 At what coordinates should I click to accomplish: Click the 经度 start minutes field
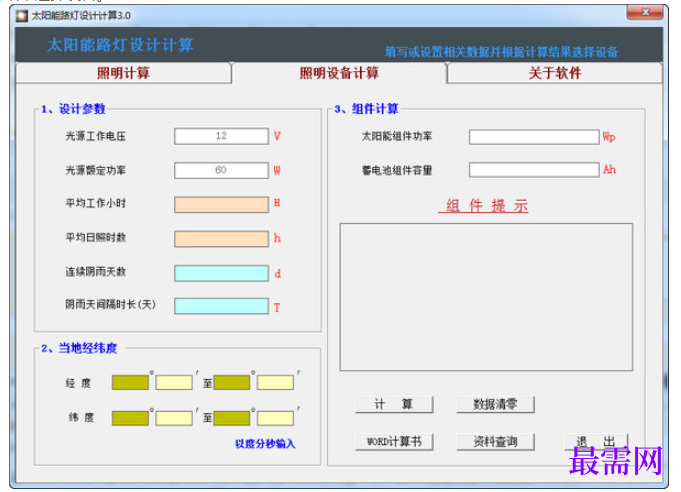pyautogui.click(x=174, y=383)
